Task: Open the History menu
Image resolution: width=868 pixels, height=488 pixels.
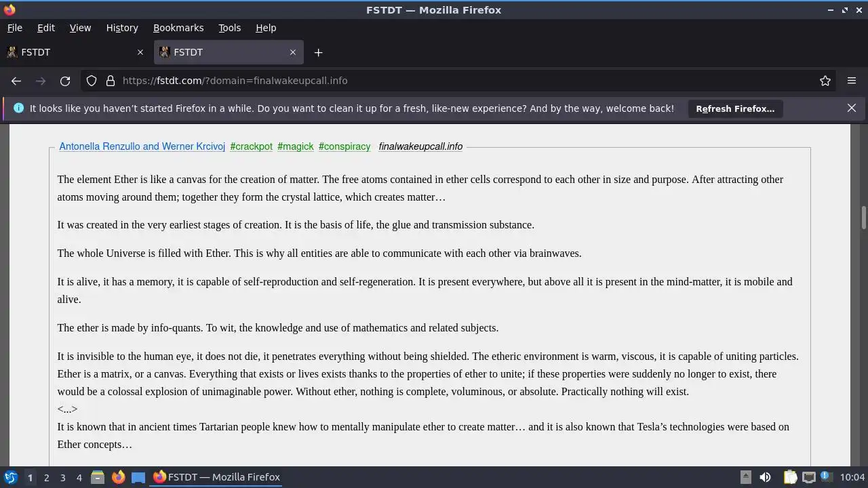Action: tap(122, 28)
